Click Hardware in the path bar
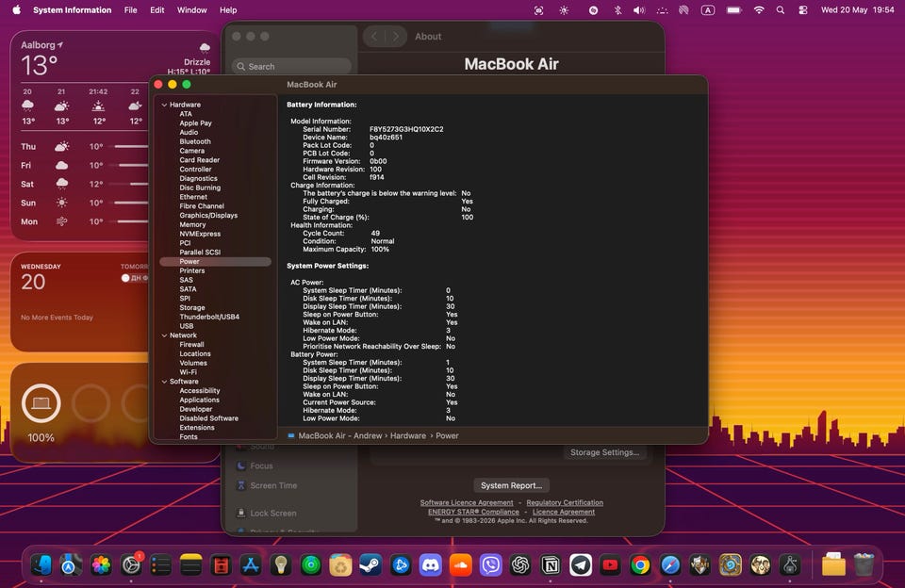 pos(407,436)
